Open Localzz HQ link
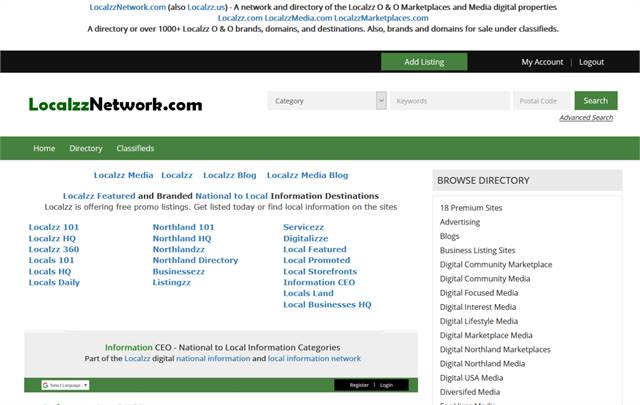The height and width of the screenshot is (405, 640). (52, 238)
